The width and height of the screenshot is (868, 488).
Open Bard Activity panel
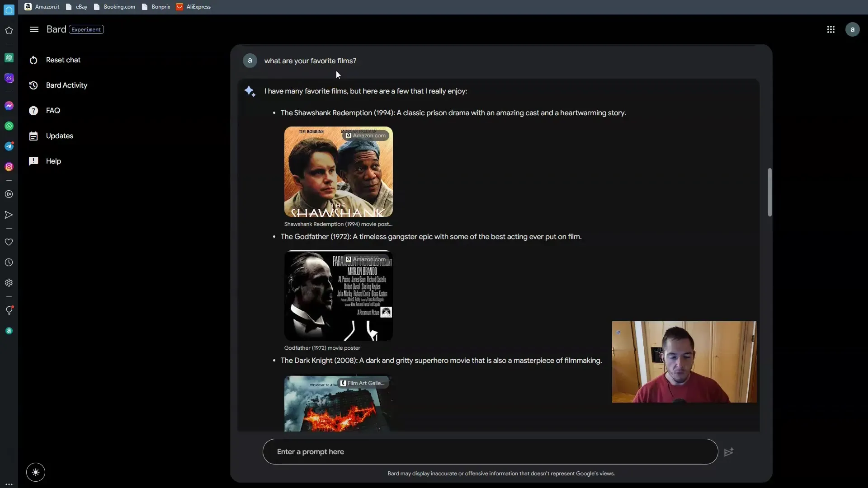coord(66,84)
